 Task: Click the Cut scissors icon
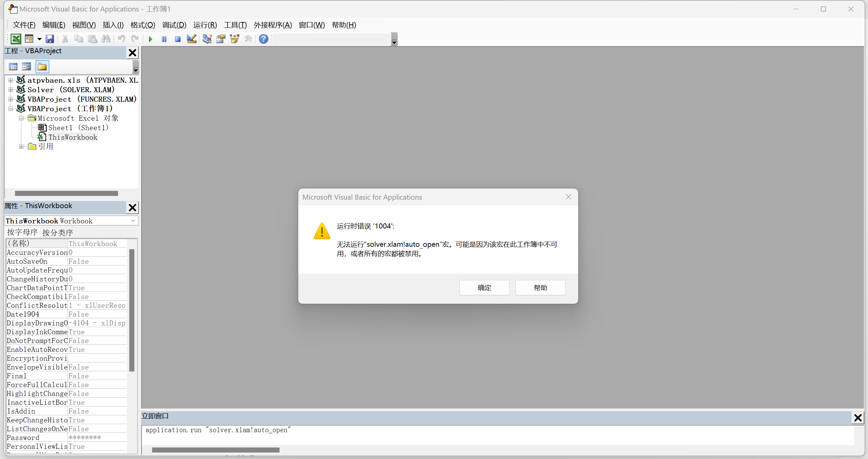point(65,39)
